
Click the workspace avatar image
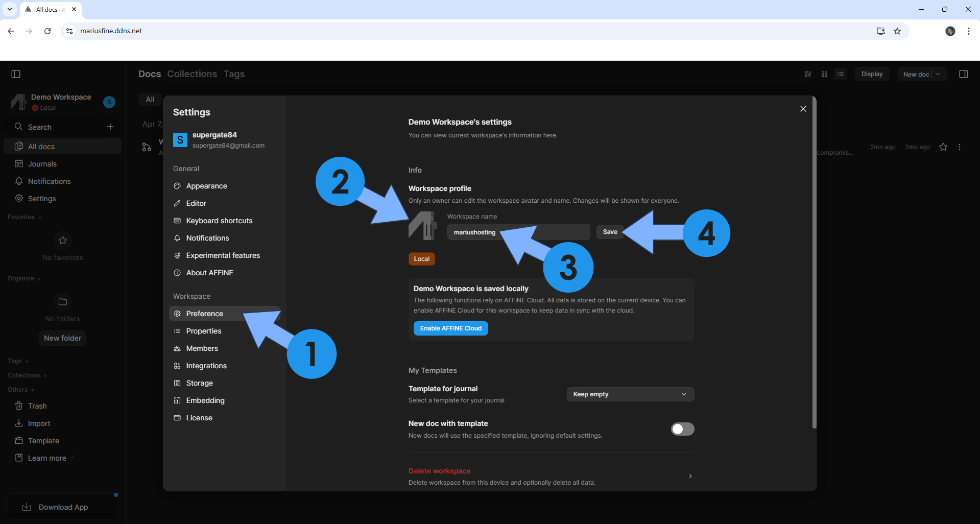click(422, 226)
